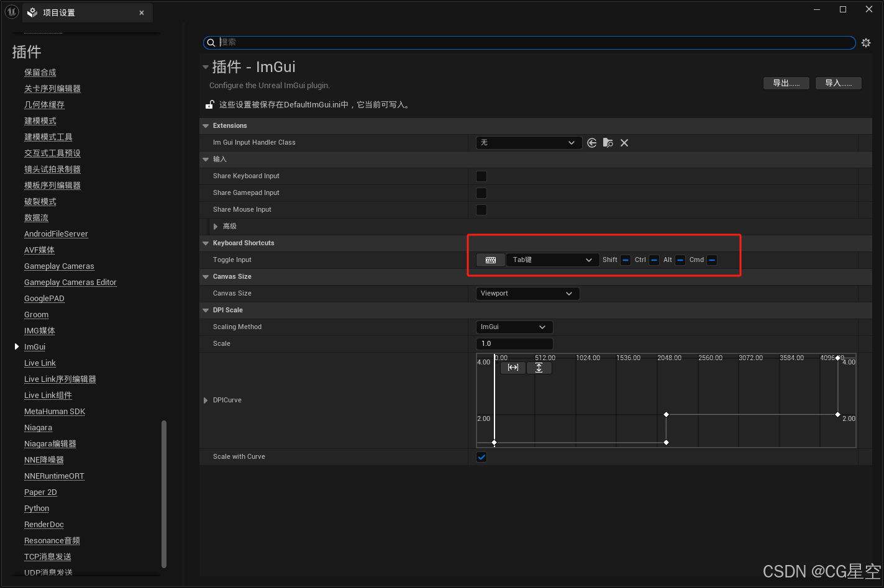Open the Tab键 key dropdown
The height and width of the screenshot is (588, 884).
coord(552,260)
